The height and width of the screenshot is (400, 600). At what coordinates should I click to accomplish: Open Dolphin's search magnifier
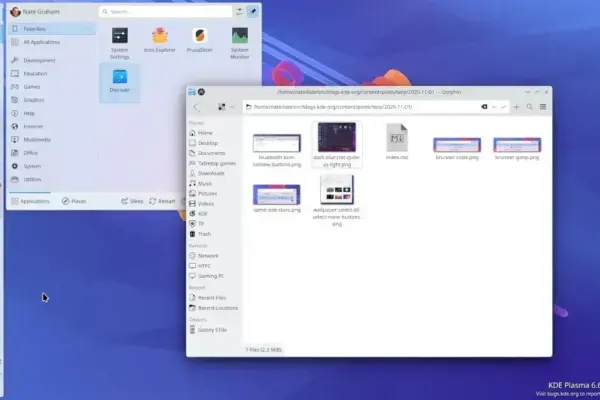(530, 107)
